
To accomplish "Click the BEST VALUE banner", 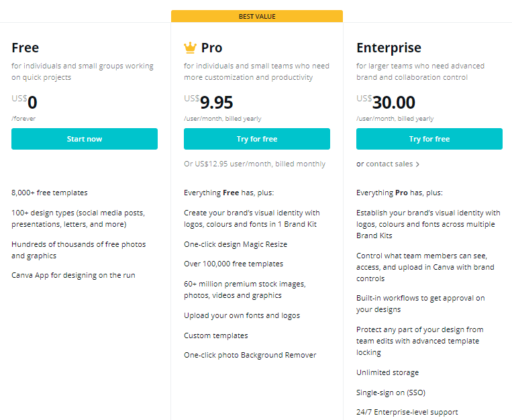I will [x=257, y=16].
